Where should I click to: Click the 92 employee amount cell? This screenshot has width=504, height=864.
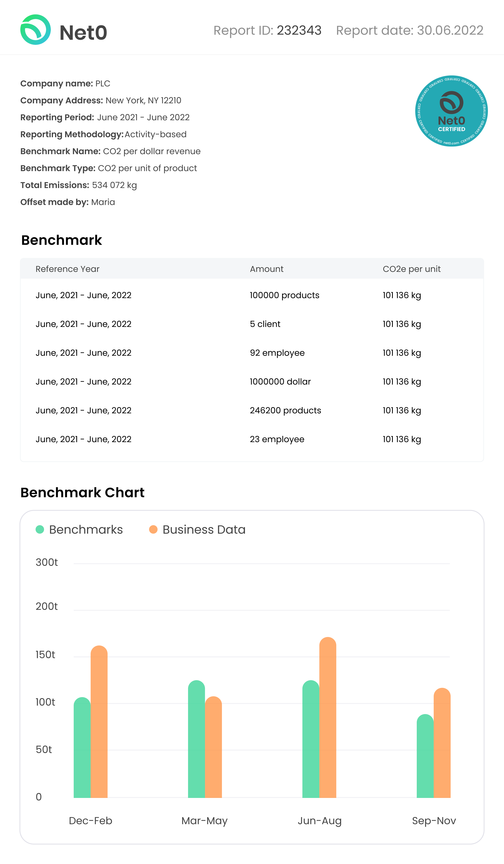click(277, 353)
